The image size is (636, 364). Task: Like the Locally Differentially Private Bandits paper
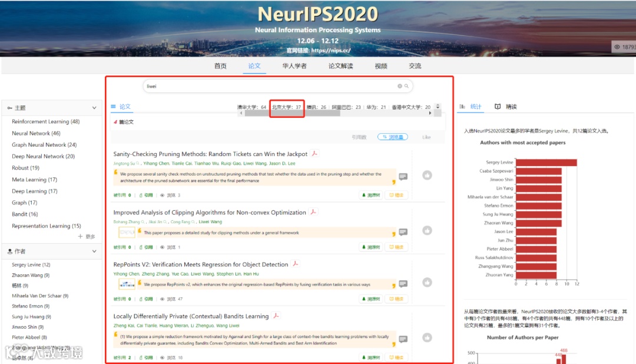click(427, 337)
